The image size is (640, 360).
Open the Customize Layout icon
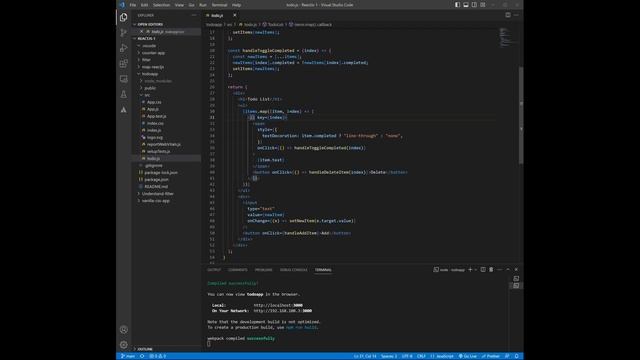[x=483, y=5]
